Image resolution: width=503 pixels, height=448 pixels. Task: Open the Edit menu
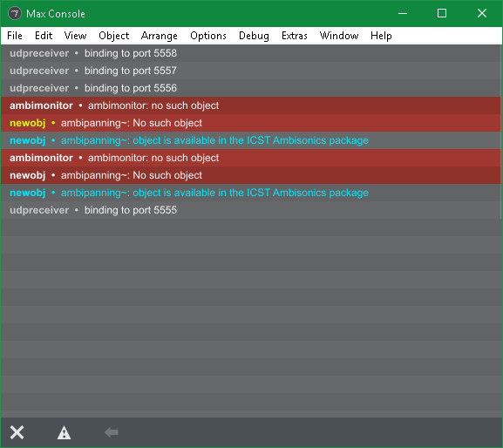click(44, 36)
